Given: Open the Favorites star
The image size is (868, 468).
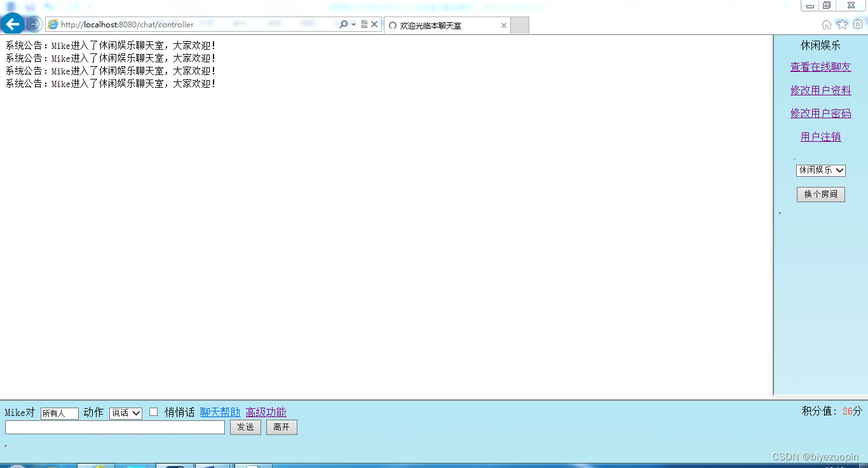Looking at the screenshot, I should pos(842,24).
